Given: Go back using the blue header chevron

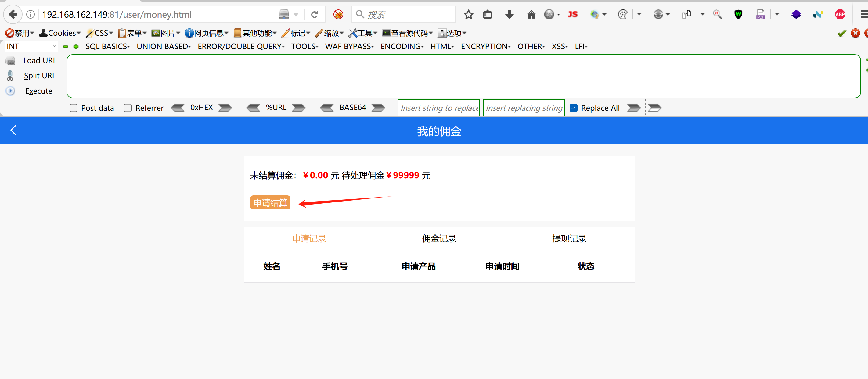Looking at the screenshot, I should coord(13,130).
